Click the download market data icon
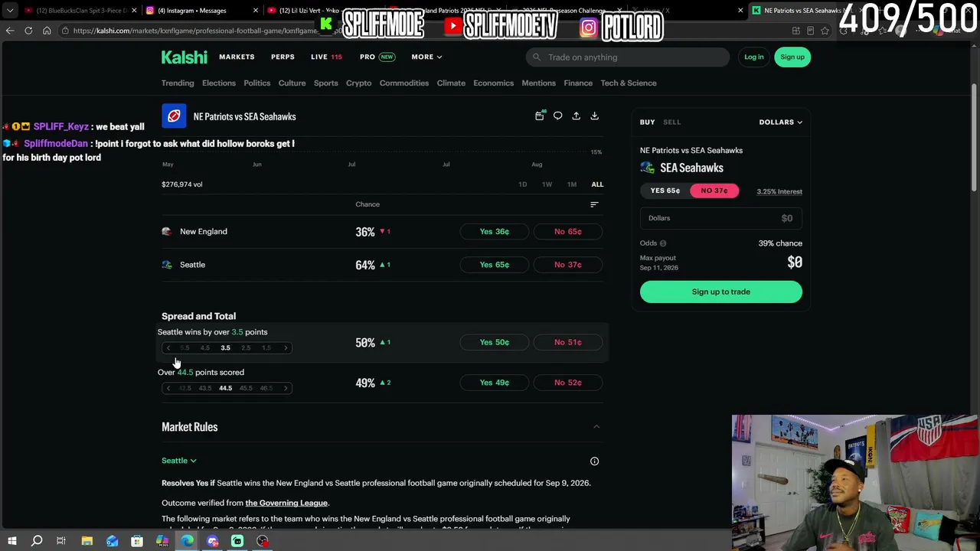980x551 pixels. point(594,116)
